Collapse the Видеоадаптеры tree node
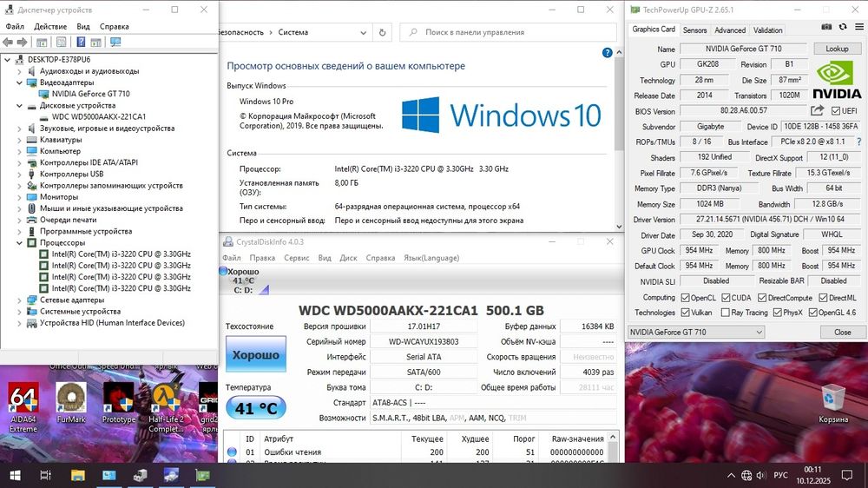This screenshot has height=488, width=868. tap(19, 82)
